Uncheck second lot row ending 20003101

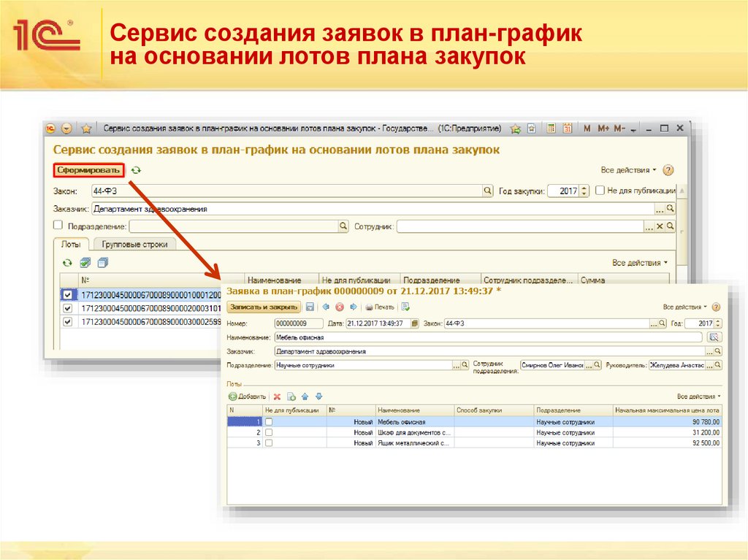68,308
